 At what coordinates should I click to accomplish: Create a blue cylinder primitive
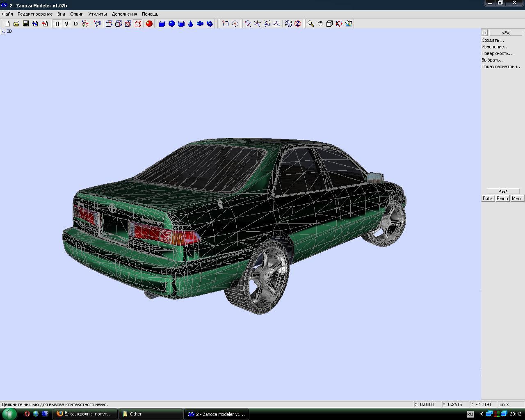point(181,24)
